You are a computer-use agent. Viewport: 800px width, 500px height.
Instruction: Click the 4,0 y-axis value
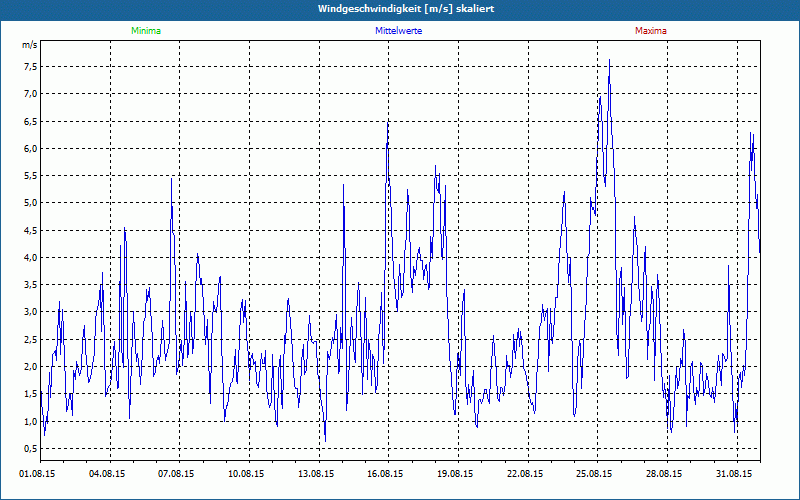tap(32, 258)
